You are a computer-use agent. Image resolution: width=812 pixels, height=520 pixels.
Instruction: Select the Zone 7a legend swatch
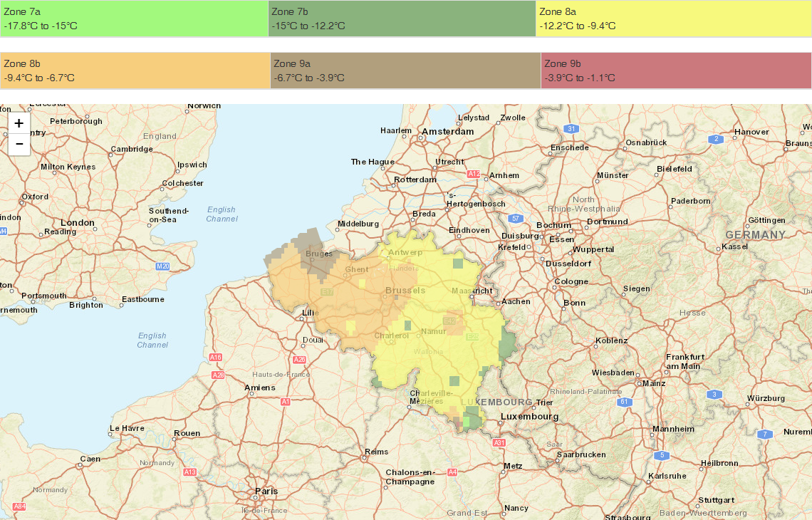(x=134, y=19)
